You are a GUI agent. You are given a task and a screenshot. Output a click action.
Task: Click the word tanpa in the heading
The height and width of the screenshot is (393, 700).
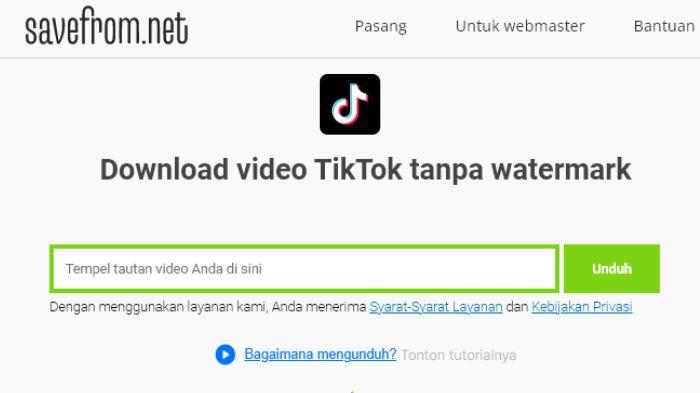pos(446,171)
